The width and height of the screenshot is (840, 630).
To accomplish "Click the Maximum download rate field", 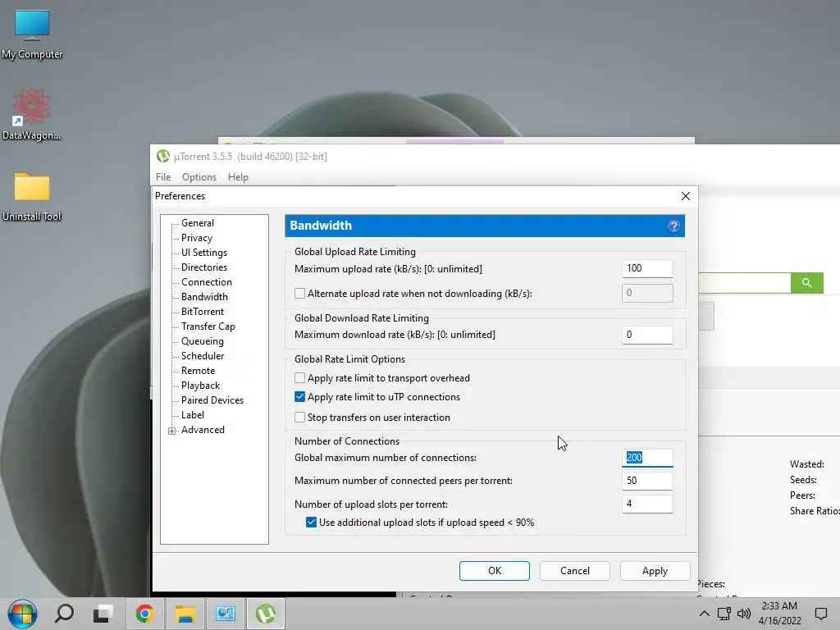I will click(x=647, y=335).
